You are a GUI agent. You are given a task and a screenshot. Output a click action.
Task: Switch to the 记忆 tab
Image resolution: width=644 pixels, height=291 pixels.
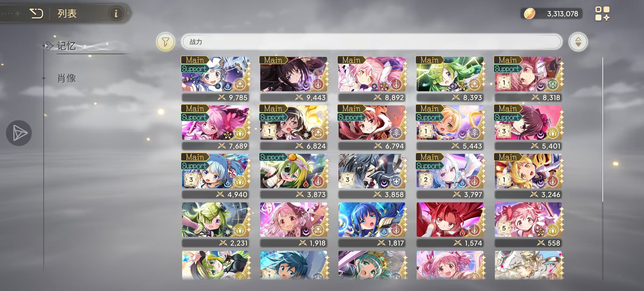point(66,46)
